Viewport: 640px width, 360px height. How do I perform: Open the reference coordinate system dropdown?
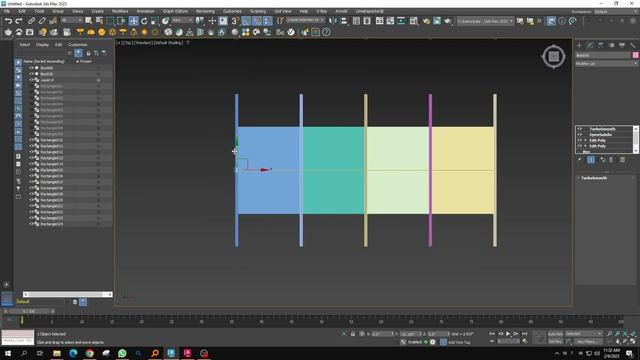coord(182,20)
